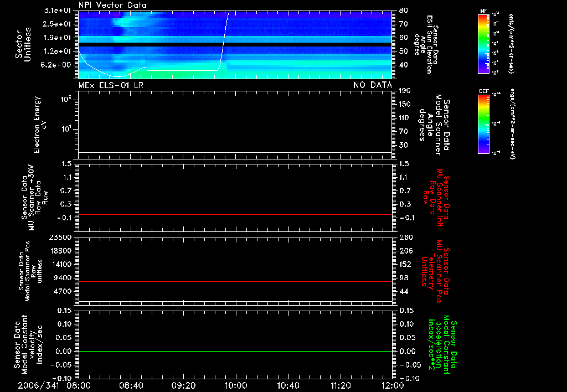The image size is (567, 392).
Task: Click the 'Model Scanner Angle degrees' axis title
Action: tap(434, 125)
